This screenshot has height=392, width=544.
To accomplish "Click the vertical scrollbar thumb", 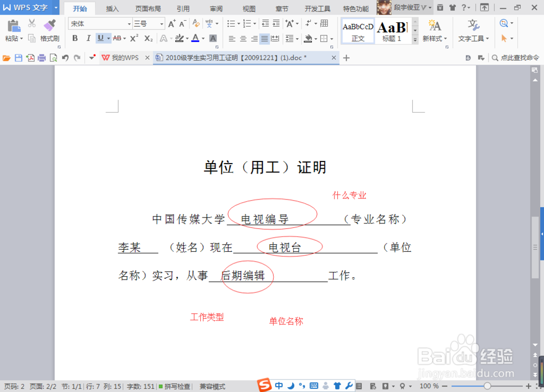I will [x=535, y=247].
